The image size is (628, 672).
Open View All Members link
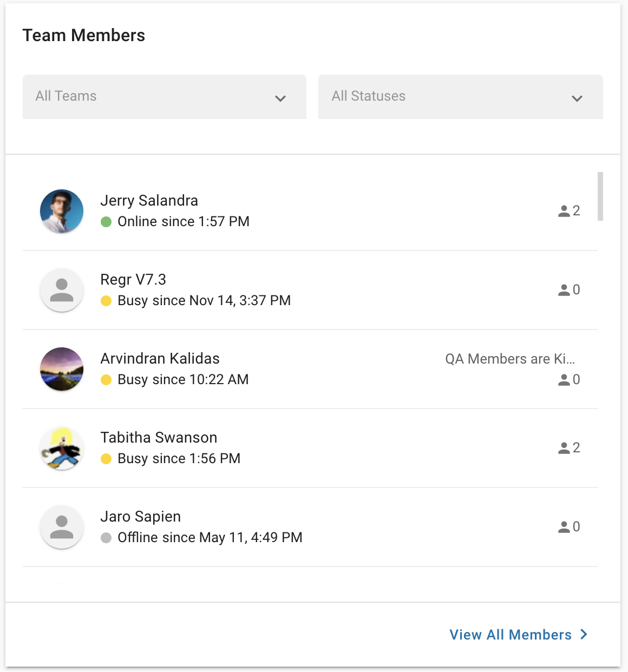click(511, 635)
